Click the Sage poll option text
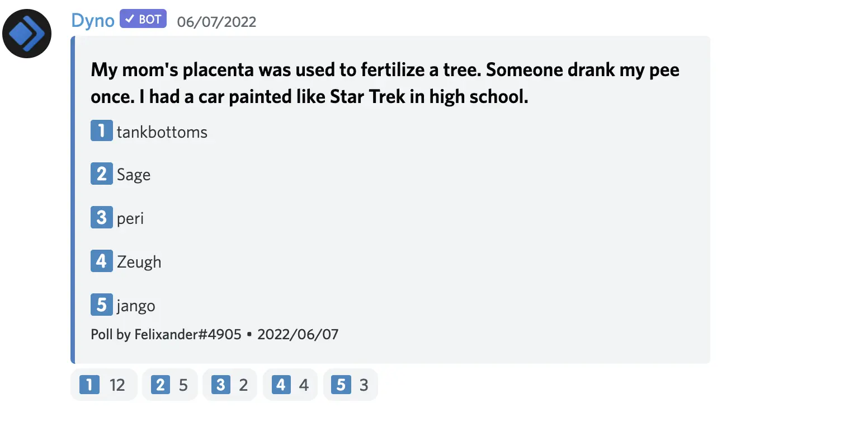Viewport: 868px width, 421px height. [133, 175]
